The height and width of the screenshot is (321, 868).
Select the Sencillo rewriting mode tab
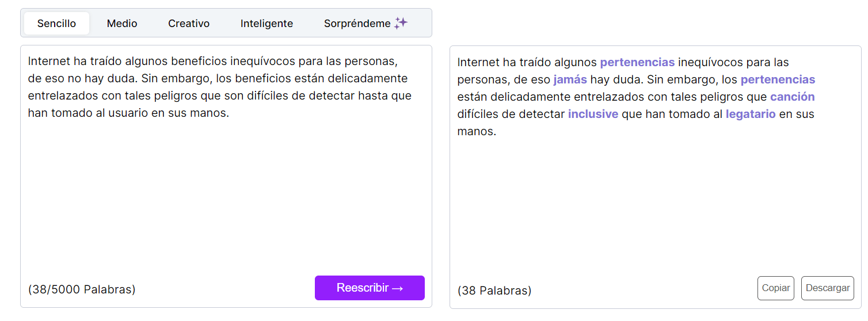point(56,24)
